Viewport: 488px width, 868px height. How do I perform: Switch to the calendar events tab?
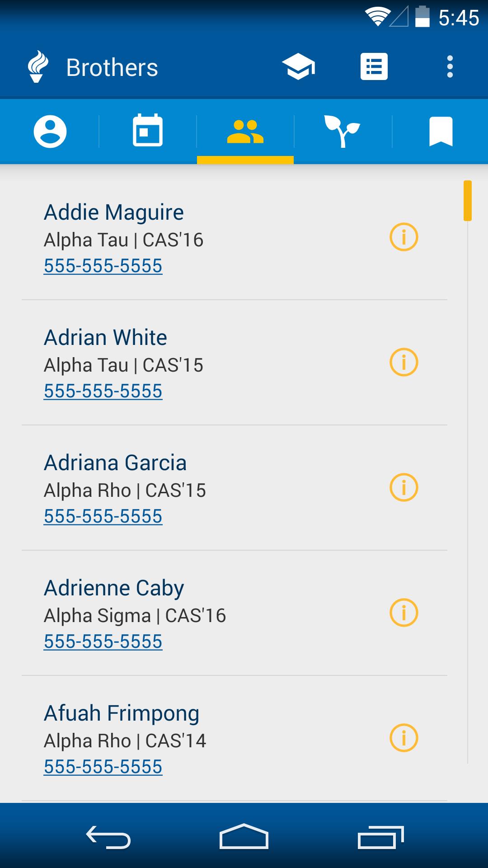(x=148, y=132)
